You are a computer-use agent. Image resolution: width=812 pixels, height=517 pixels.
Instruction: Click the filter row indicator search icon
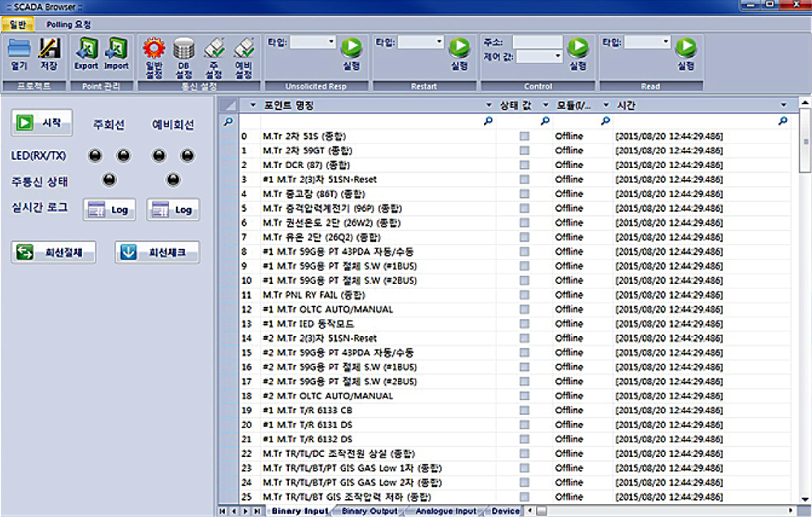click(x=228, y=122)
